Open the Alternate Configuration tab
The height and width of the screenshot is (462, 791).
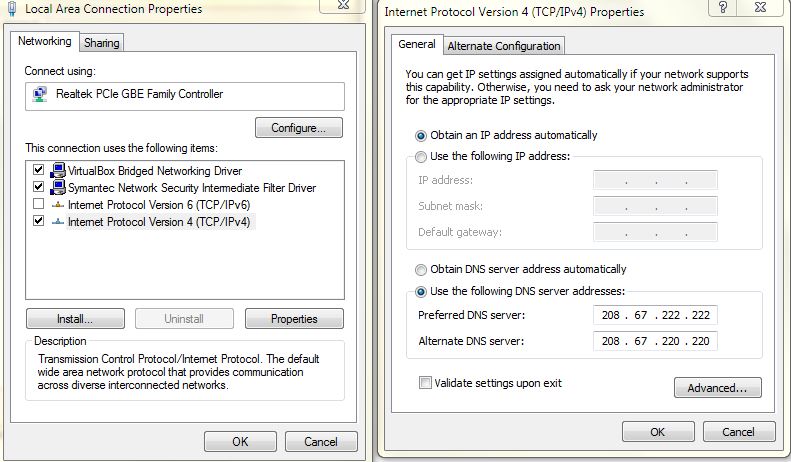pyautogui.click(x=504, y=46)
